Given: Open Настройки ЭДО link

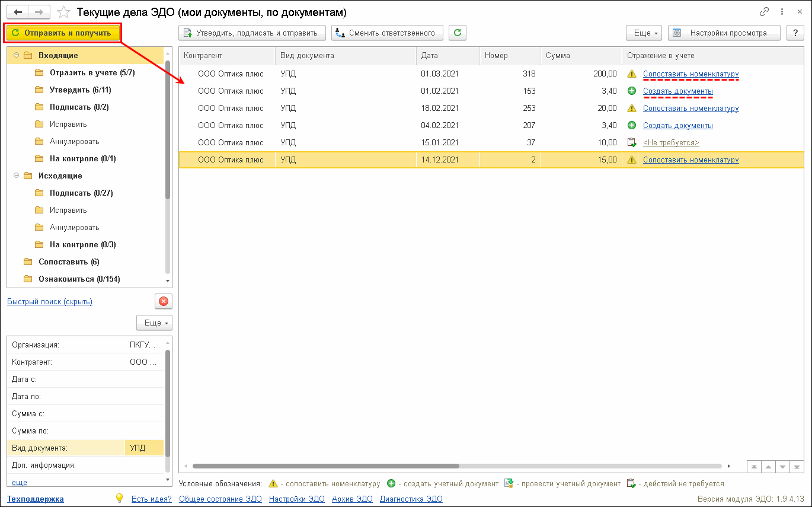Looking at the screenshot, I should [x=297, y=499].
